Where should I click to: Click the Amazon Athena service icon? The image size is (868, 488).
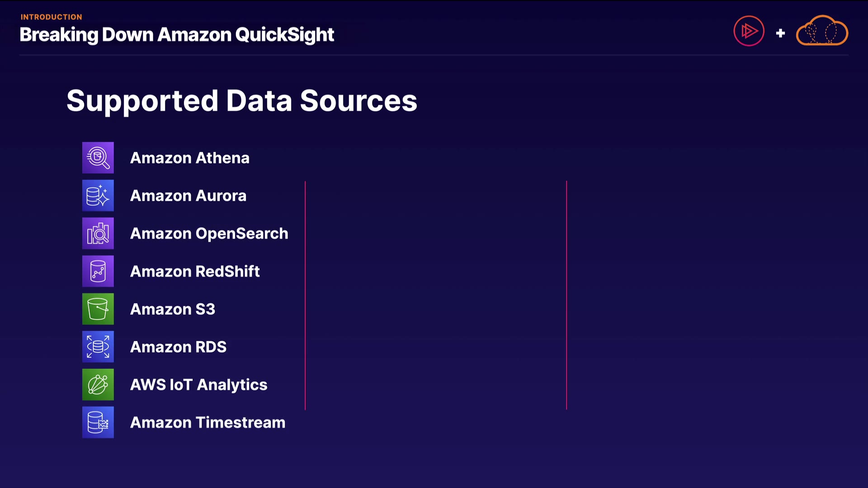point(98,158)
